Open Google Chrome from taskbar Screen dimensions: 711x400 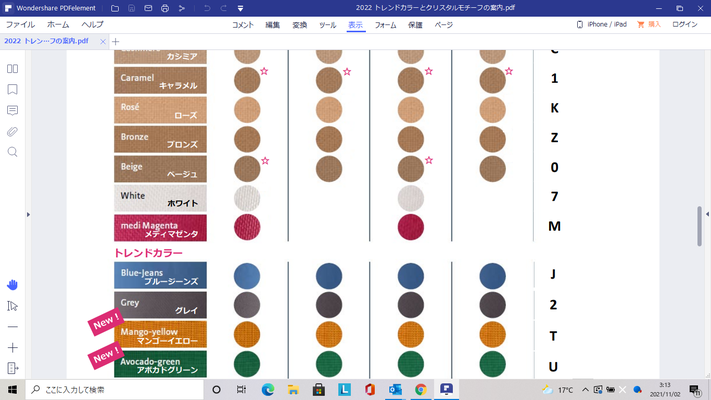(421, 390)
